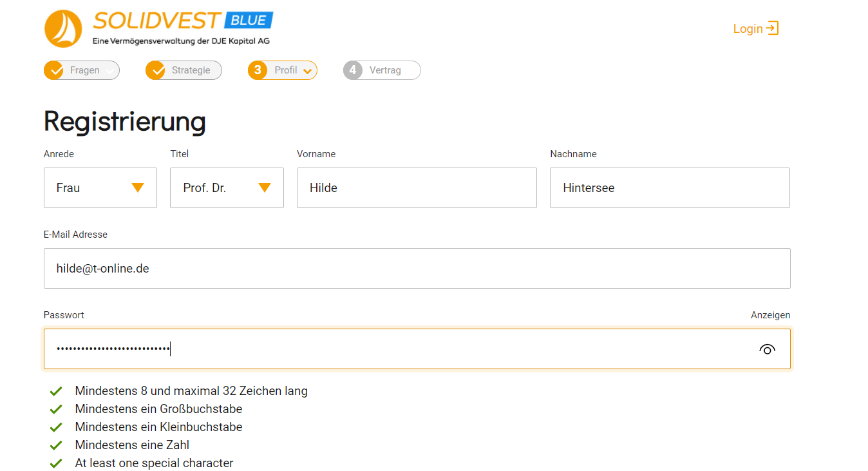Click 'At least one special character' text
Screen dimensions: 868x471
click(x=154, y=463)
